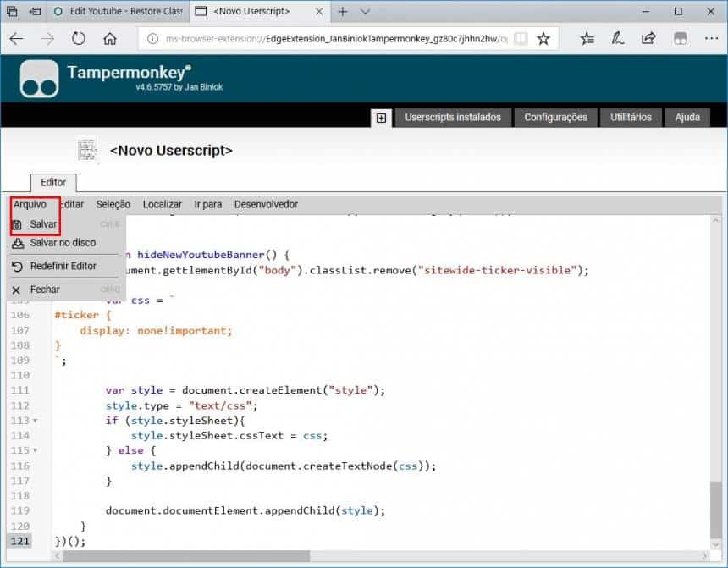This screenshot has height=568, width=728.
Task: Click the createTextNode call on line 116
Action: (347, 466)
